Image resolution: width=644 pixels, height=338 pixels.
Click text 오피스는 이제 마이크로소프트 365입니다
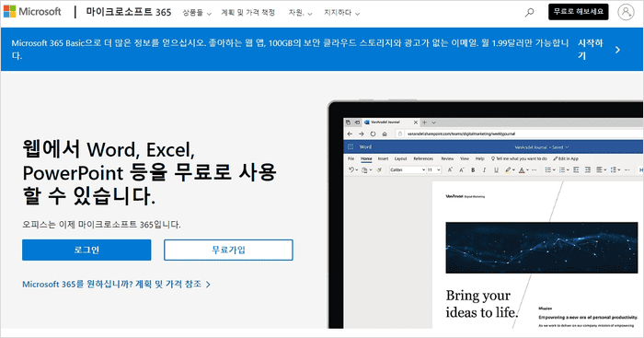pos(101,225)
